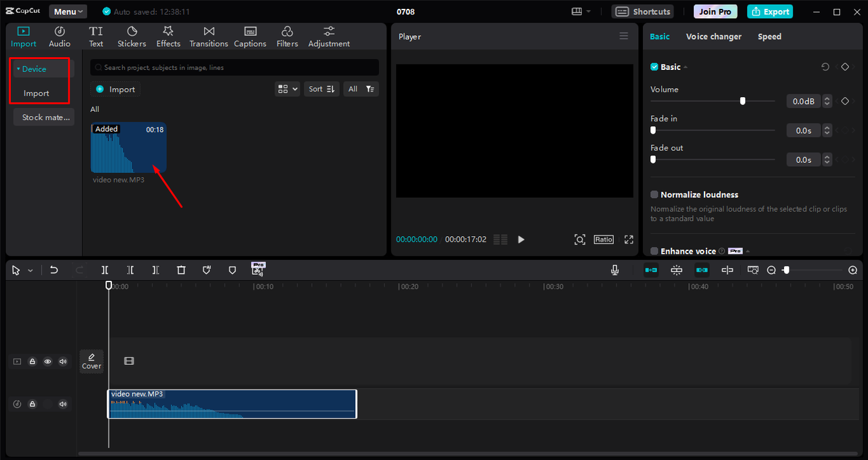Enable Enhance voice checkbox
Image resolution: width=868 pixels, height=460 pixels.
click(654, 251)
